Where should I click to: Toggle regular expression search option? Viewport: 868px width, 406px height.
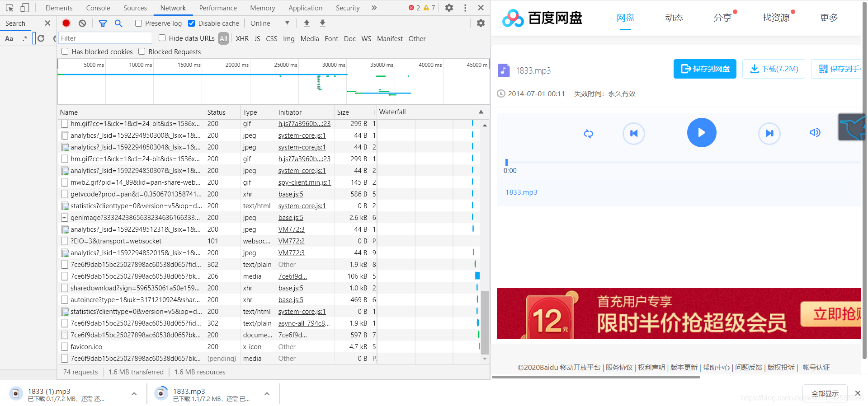pos(24,38)
